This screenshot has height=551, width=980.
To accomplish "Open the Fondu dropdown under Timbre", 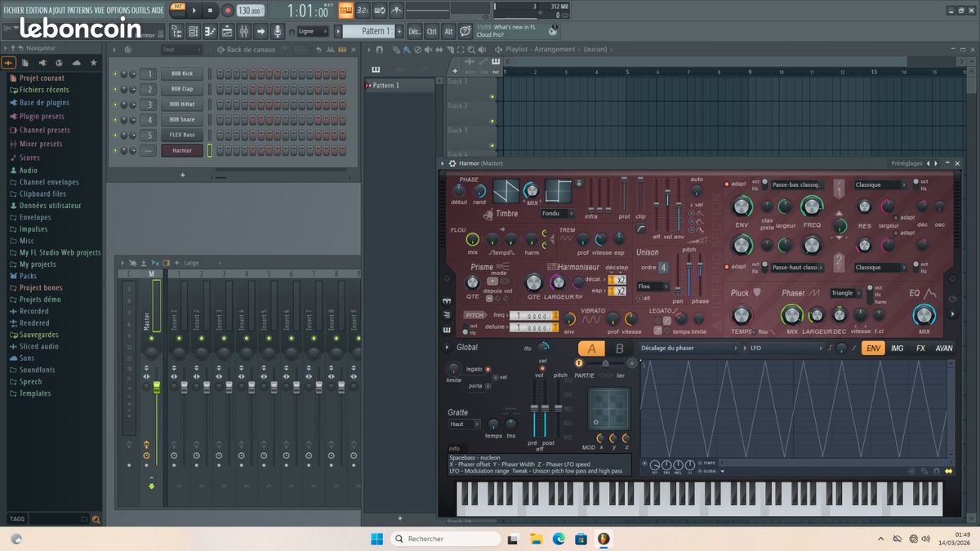I will pos(557,214).
